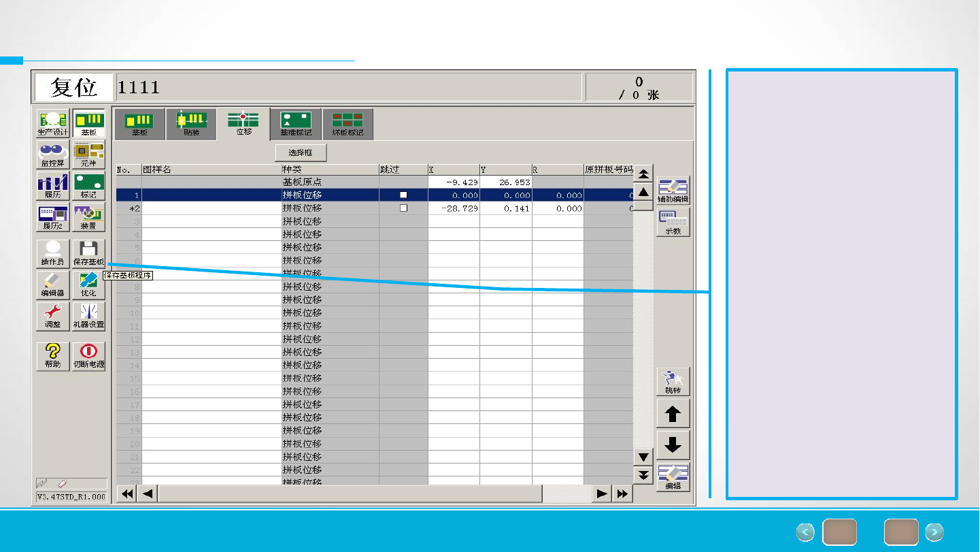Select the 位移 offset tab
Screen dimensions: 980x552
243,124
